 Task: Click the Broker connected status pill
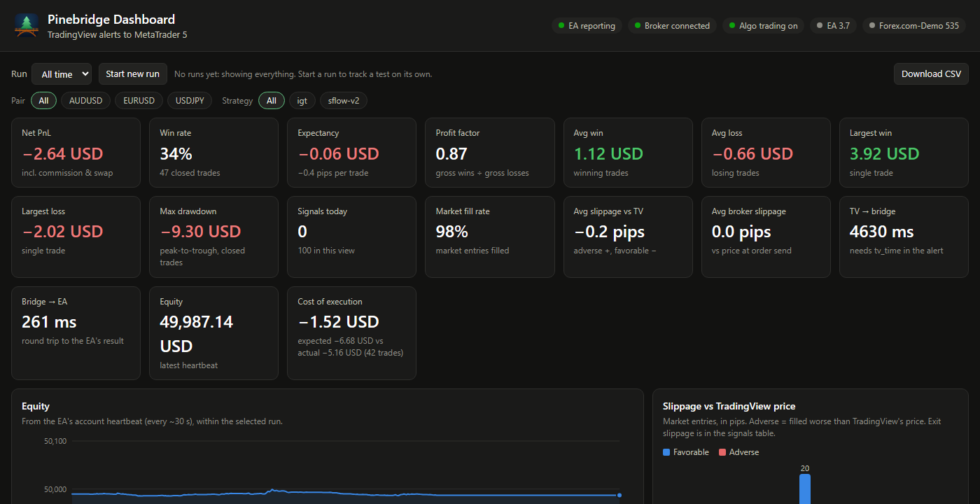point(672,26)
